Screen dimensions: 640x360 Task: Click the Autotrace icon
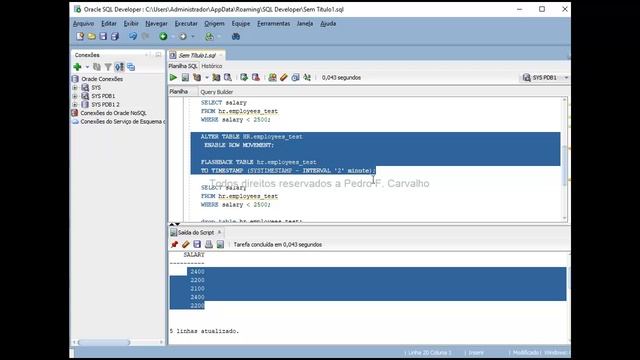[x=216, y=77]
